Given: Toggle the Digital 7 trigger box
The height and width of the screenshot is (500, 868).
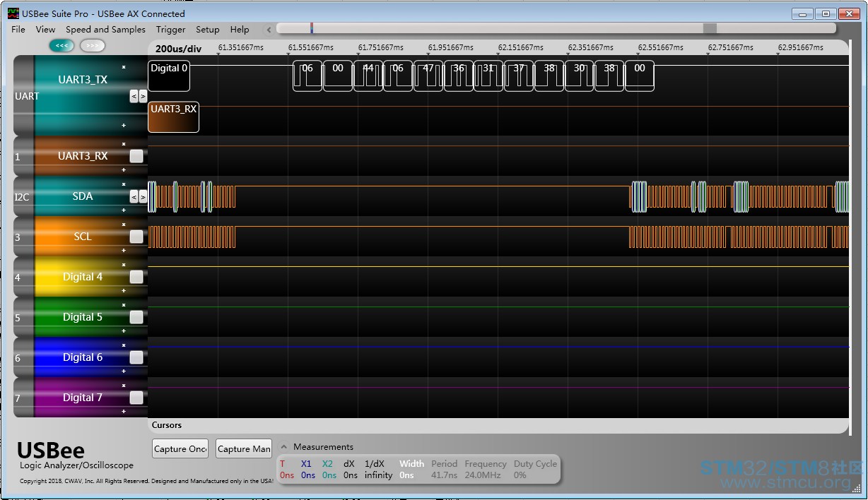Looking at the screenshot, I should tap(136, 398).
